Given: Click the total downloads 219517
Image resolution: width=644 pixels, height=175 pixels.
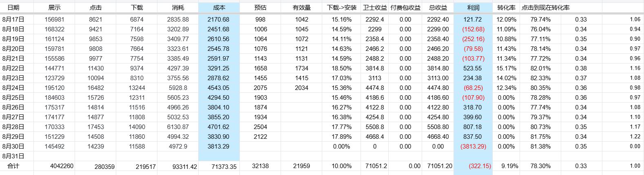Looking at the screenshot, I should [146, 166].
